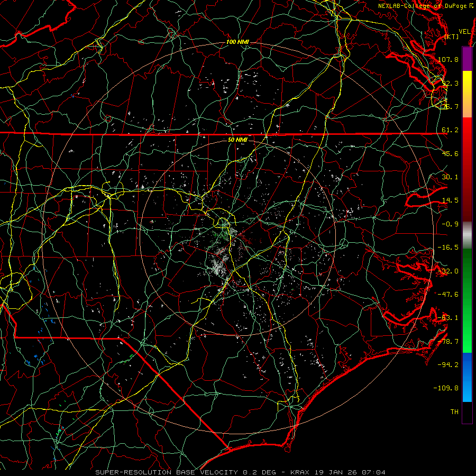Pick the purple segment of the color bar
The image size is (476, 476).
(x=467, y=59)
